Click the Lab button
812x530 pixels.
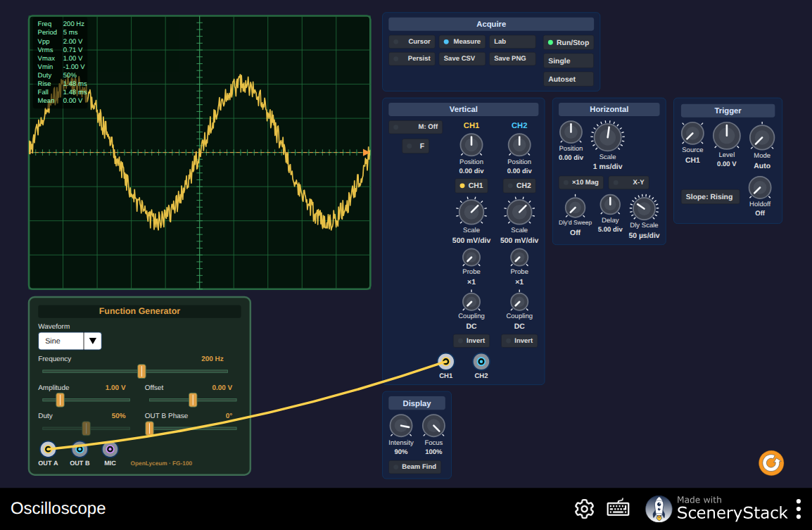click(x=512, y=42)
